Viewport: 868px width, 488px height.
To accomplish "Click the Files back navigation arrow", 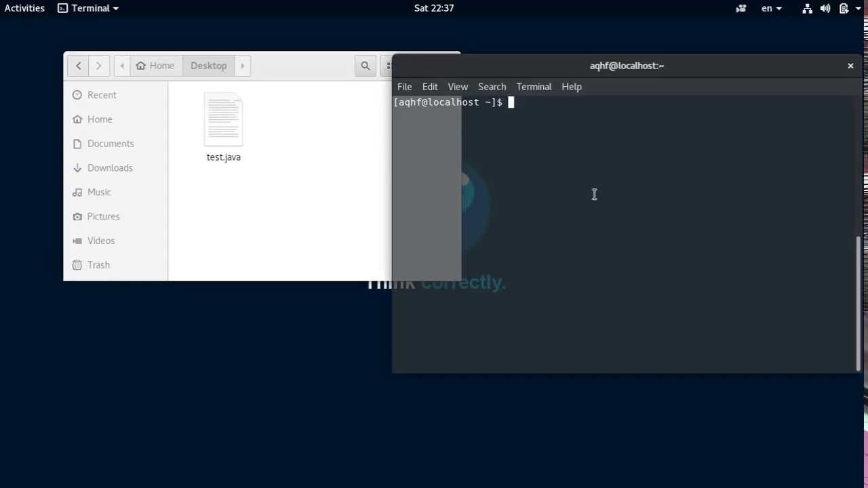I will 79,66.
